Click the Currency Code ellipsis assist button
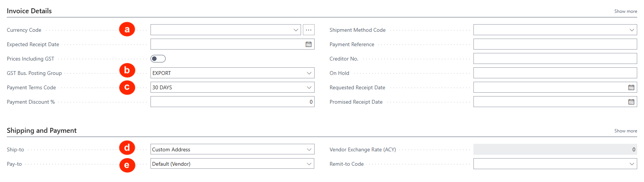 309,30
